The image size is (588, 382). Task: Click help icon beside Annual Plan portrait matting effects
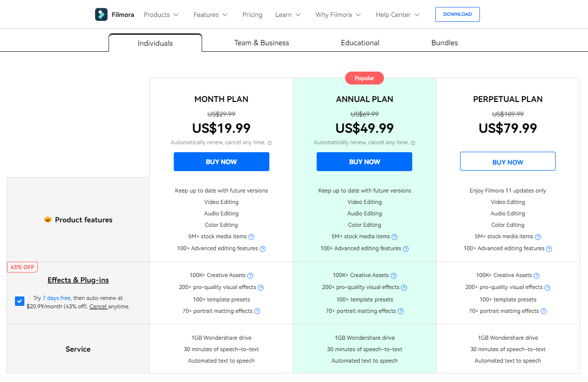[x=401, y=311]
